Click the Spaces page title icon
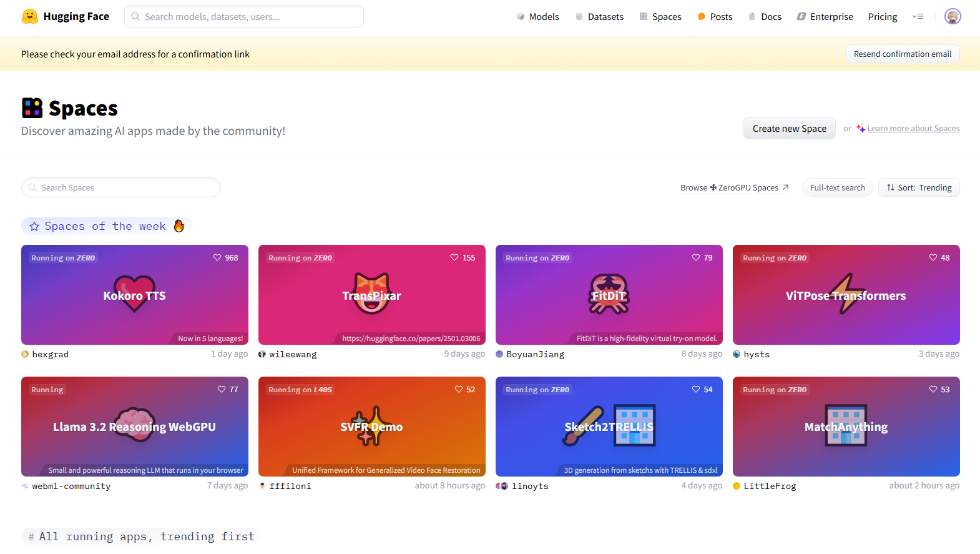 pyautogui.click(x=32, y=108)
